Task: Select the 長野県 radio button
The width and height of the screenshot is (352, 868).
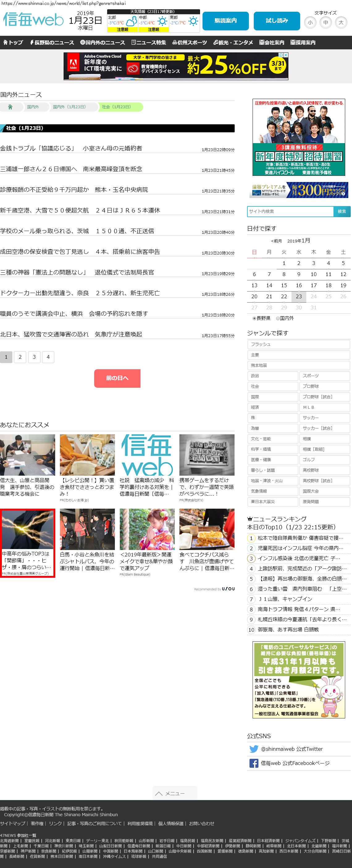Action: point(254,318)
